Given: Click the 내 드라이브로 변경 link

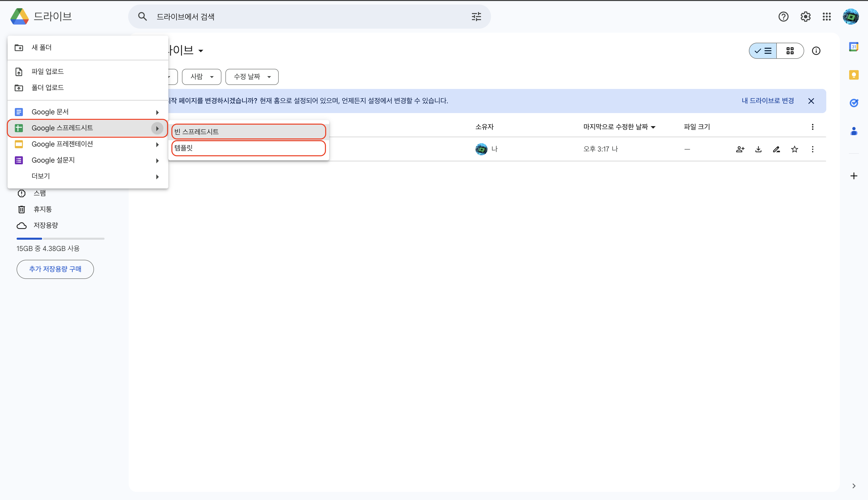Looking at the screenshot, I should pyautogui.click(x=767, y=101).
